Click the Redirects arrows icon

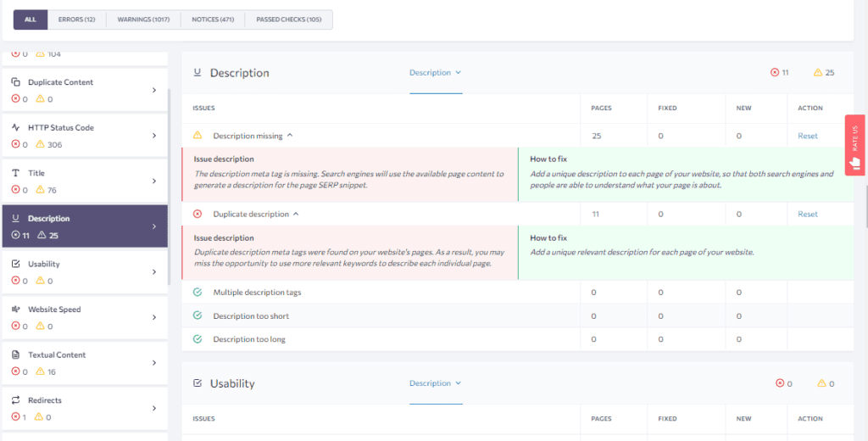point(15,400)
